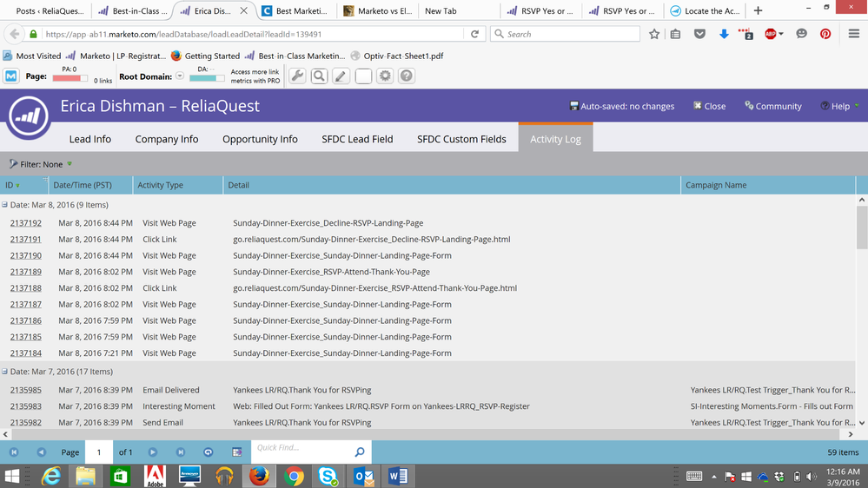This screenshot has width=868, height=488.
Task: Click the Detail column header
Action: [452, 185]
